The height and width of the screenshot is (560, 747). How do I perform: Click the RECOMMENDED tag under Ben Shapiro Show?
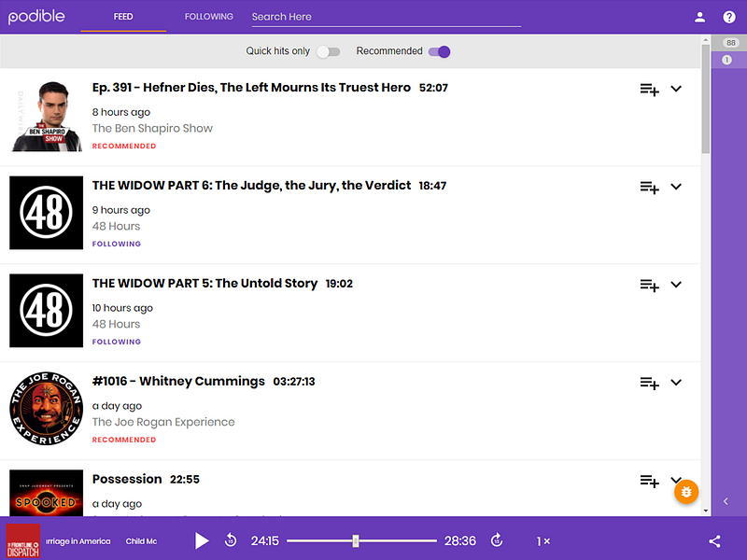coord(124,147)
